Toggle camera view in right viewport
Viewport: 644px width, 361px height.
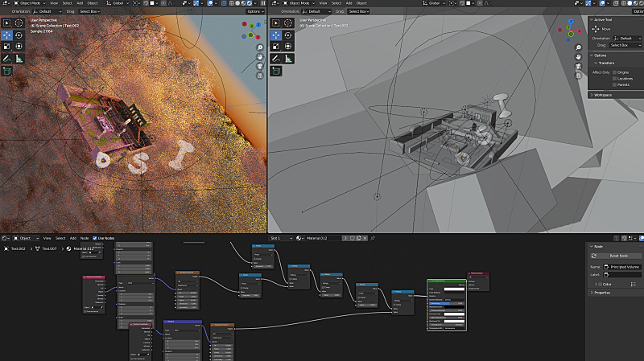pyautogui.click(x=578, y=67)
